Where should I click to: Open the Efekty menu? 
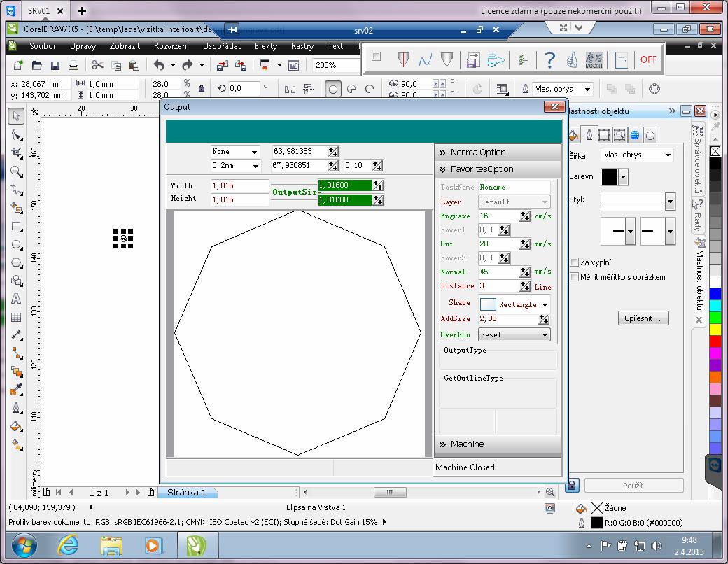click(266, 46)
